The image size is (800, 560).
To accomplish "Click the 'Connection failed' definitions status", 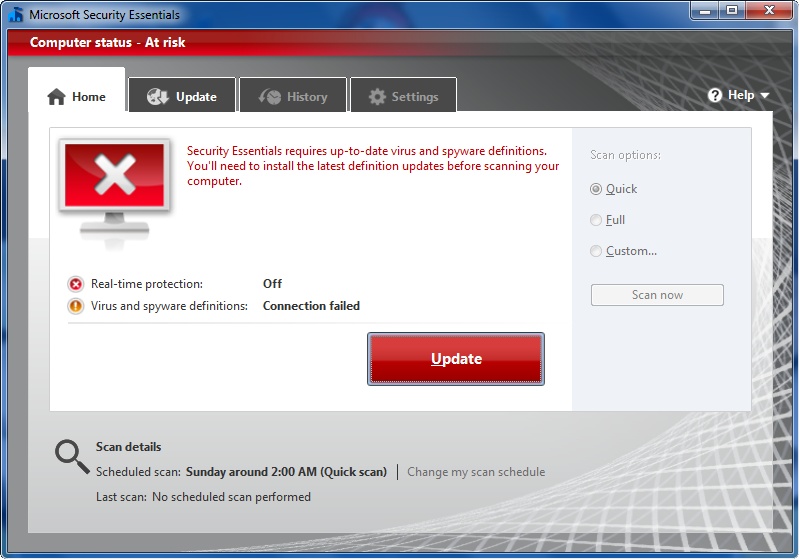I will click(x=311, y=306).
